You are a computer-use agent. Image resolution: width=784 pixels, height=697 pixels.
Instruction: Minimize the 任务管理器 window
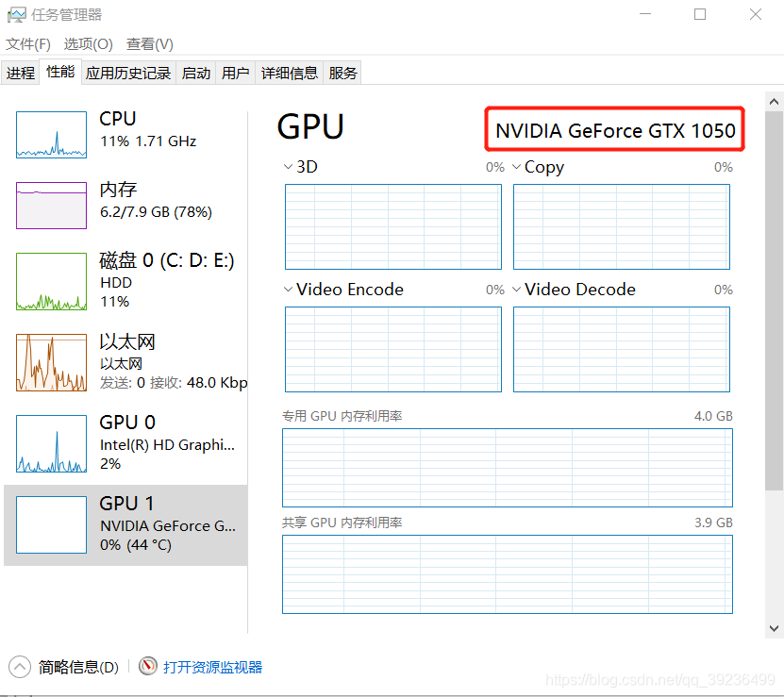coord(645,14)
